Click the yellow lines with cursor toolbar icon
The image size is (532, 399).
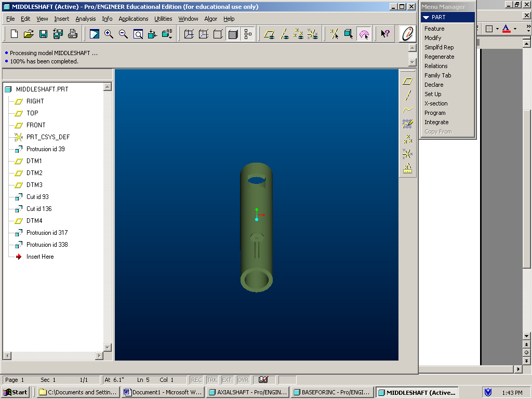coord(335,34)
